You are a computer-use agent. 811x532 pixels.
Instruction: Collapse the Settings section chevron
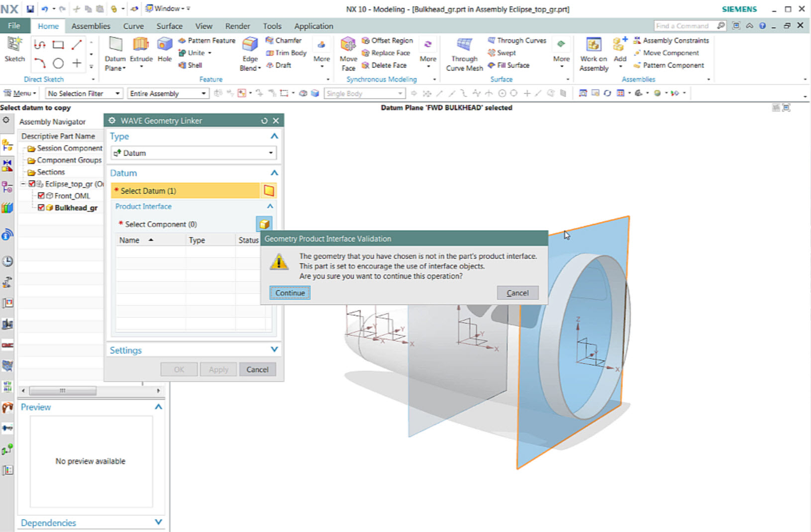(274, 349)
